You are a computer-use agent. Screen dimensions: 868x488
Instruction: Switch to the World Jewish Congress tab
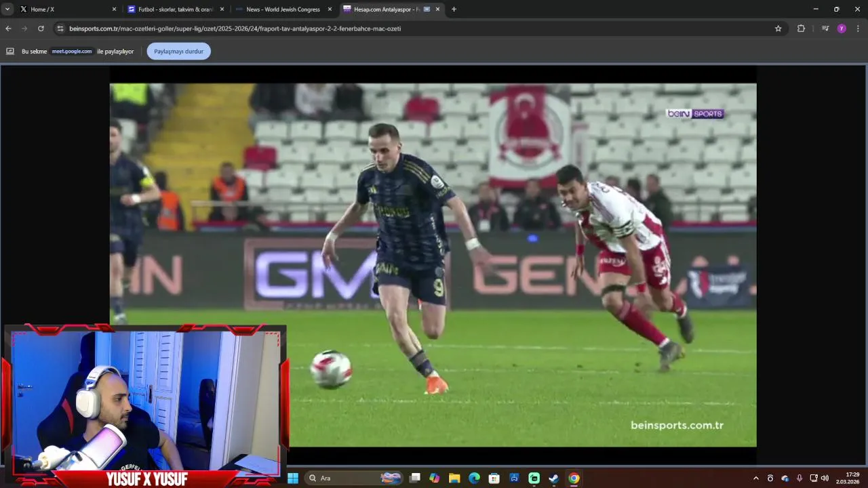tap(283, 9)
